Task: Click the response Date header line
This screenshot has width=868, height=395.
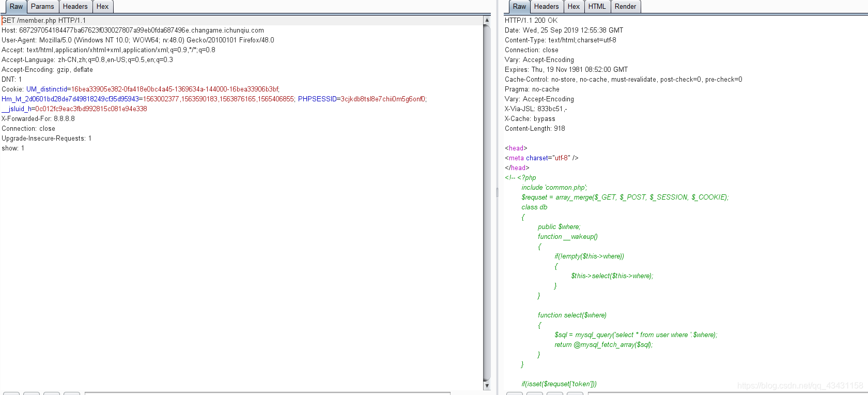Action: coord(564,31)
